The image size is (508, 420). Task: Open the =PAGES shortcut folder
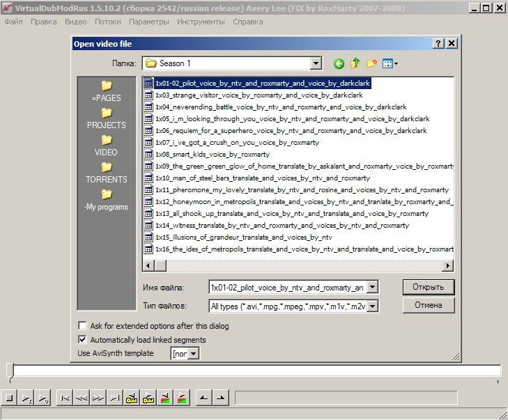point(107,91)
